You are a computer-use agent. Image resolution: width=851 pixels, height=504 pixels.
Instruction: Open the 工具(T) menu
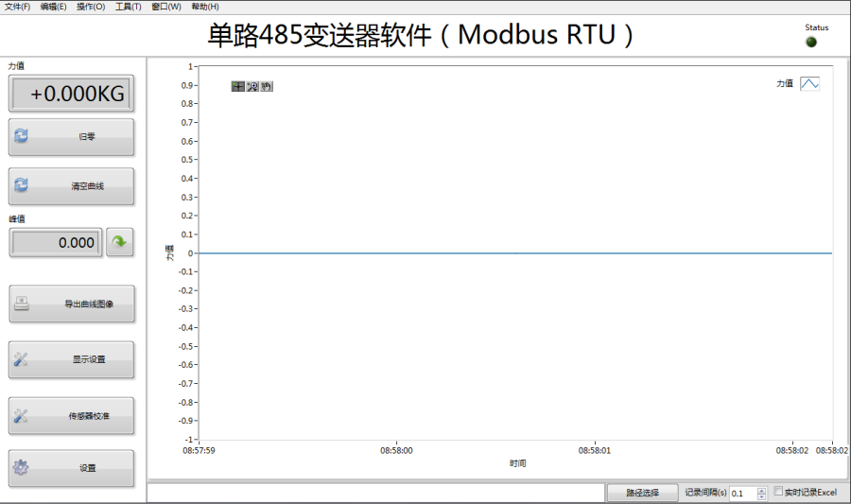click(x=128, y=7)
